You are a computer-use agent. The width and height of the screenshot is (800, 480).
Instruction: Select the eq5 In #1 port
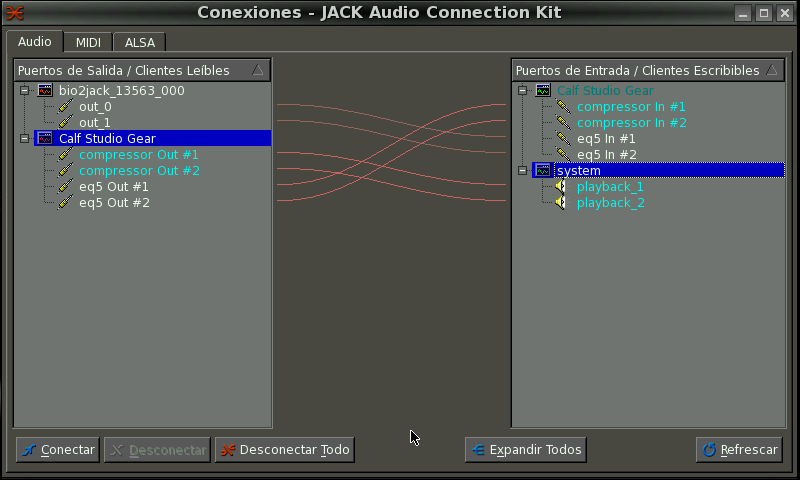pos(606,138)
